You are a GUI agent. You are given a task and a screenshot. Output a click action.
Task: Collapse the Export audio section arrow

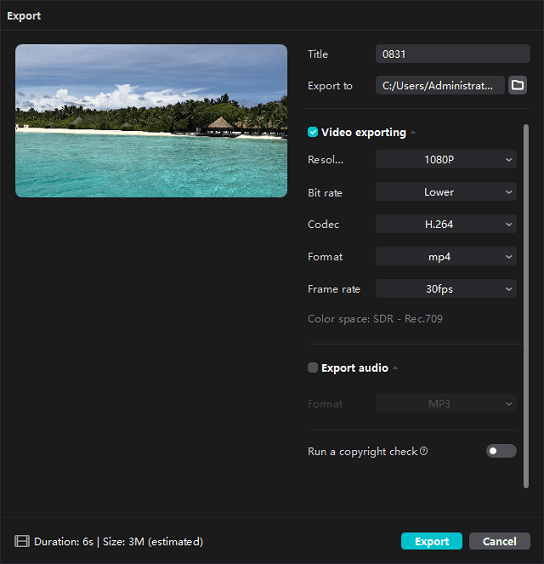click(x=395, y=368)
